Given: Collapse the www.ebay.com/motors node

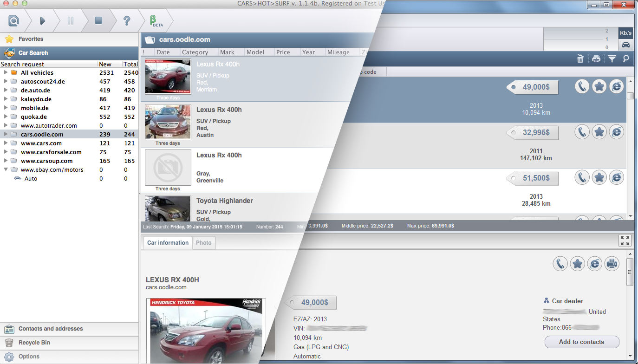Looking at the screenshot, I should click(x=6, y=170).
